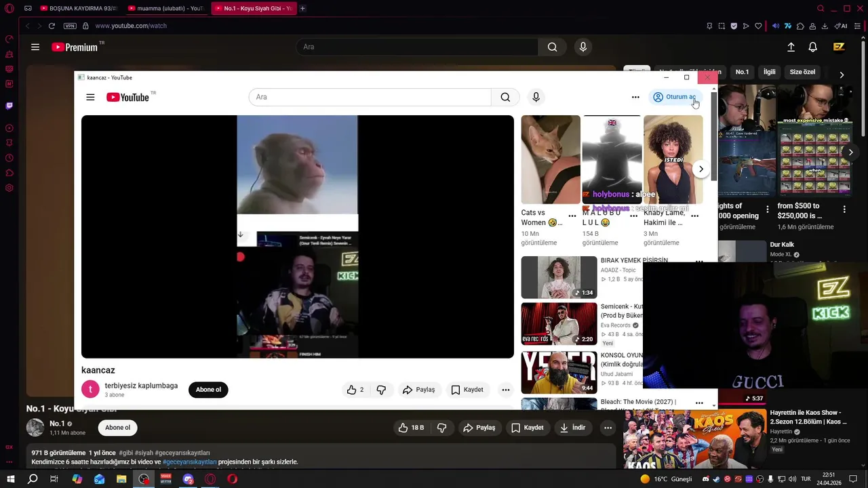
Task: Open File Explorer from taskbar
Action: pos(121,479)
